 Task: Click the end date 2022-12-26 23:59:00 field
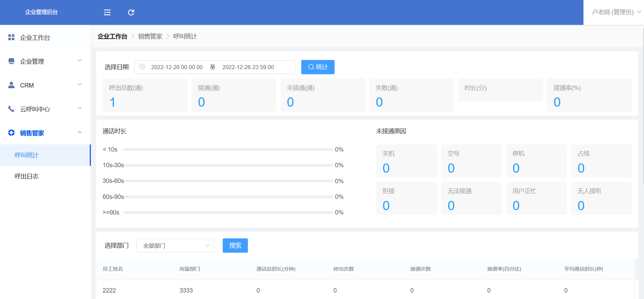coord(248,67)
